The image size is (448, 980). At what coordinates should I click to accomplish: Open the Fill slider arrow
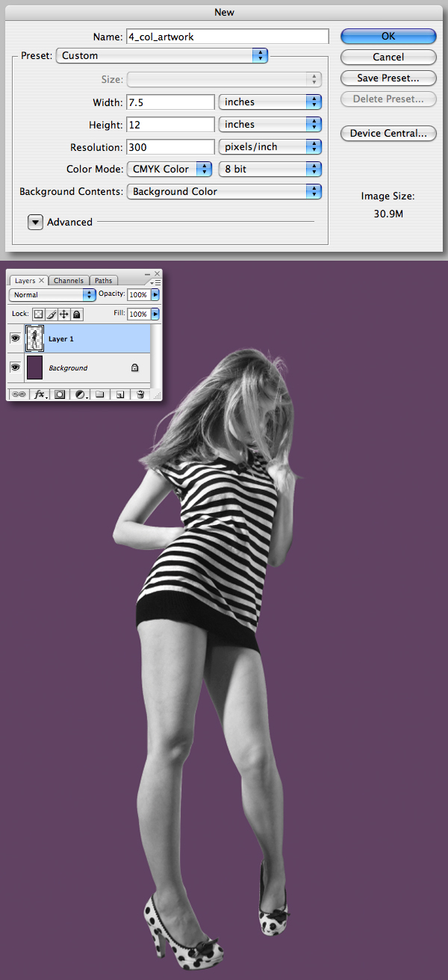(x=155, y=314)
